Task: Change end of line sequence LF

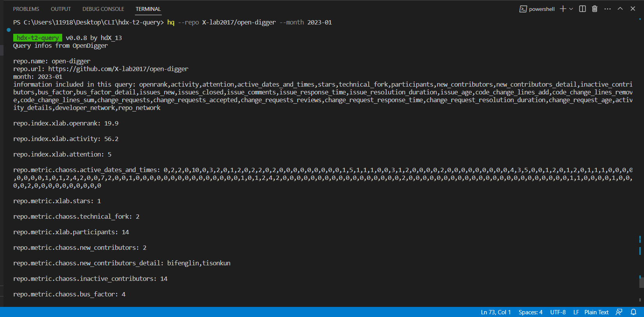Action: coord(576,312)
